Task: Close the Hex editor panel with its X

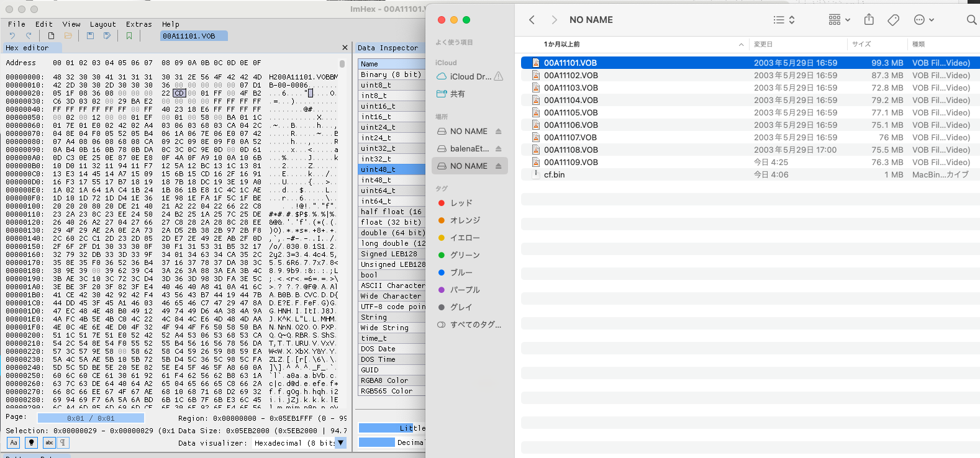Action: pos(345,48)
